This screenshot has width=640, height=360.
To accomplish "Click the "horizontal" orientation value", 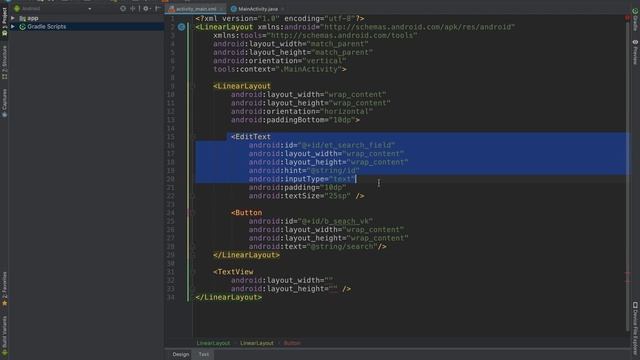I will (x=347, y=111).
